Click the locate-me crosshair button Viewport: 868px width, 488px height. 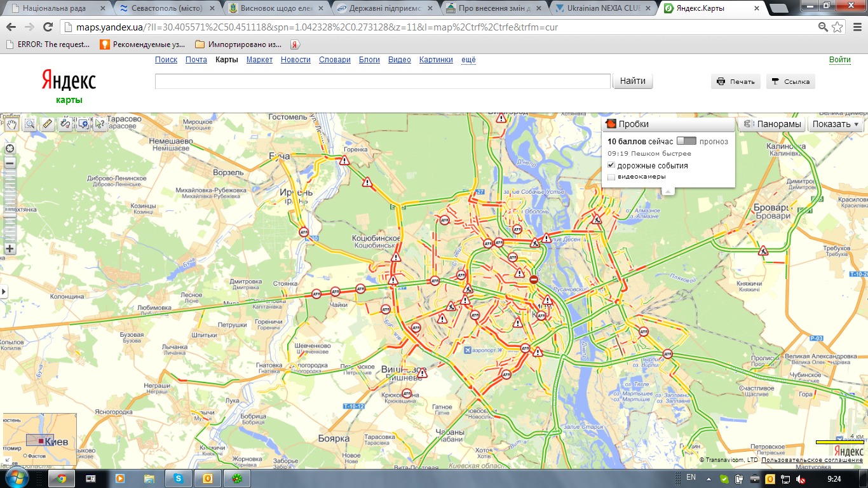click(10, 149)
